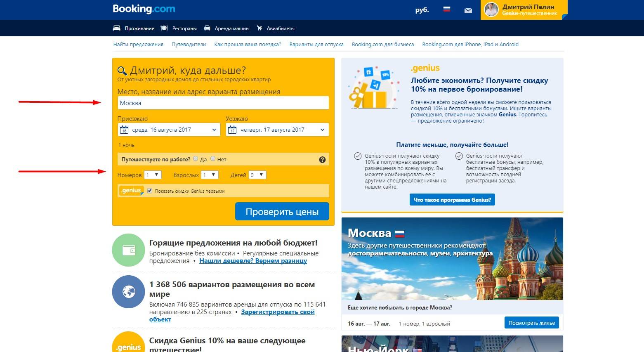Click the help question mark icon
Viewport: 644px width, 352px height.
(x=322, y=160)
